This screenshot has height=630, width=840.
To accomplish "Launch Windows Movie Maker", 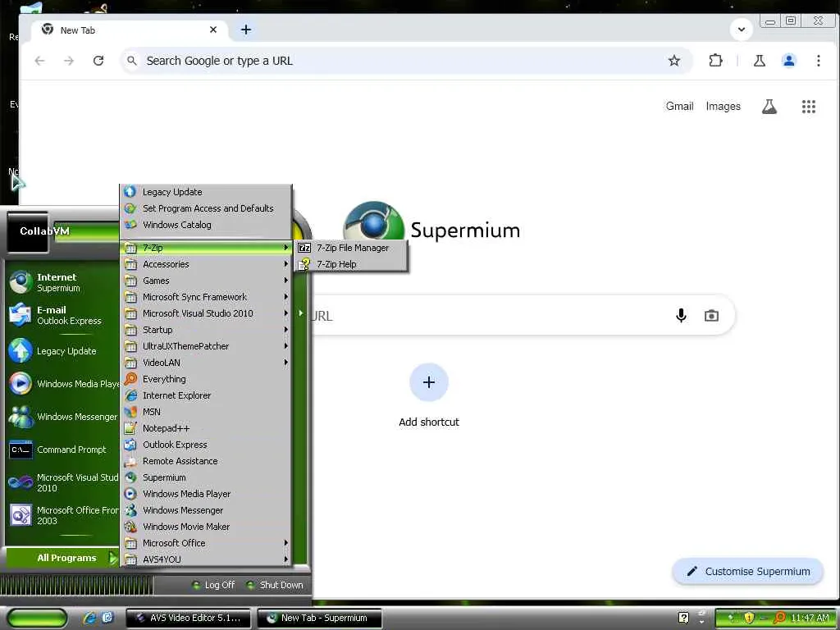I will point(206,527).
